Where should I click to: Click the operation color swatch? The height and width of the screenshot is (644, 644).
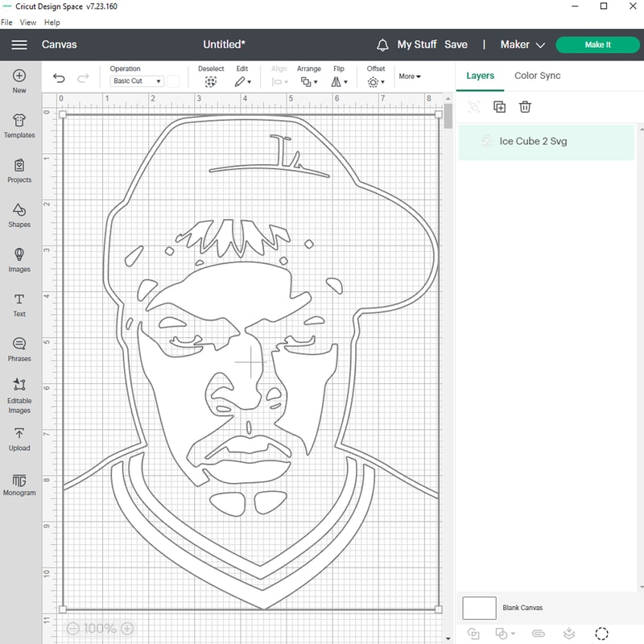pyautogui.click(x=173, y=81)
